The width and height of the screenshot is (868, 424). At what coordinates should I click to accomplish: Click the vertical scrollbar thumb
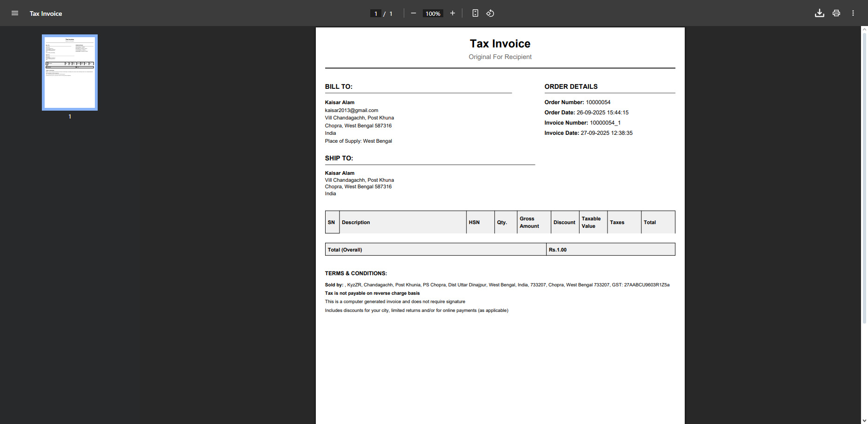(864, 177)
